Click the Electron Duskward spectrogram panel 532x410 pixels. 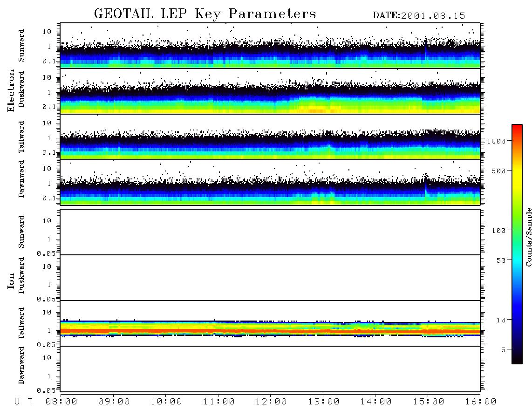[x=270, y=91]
